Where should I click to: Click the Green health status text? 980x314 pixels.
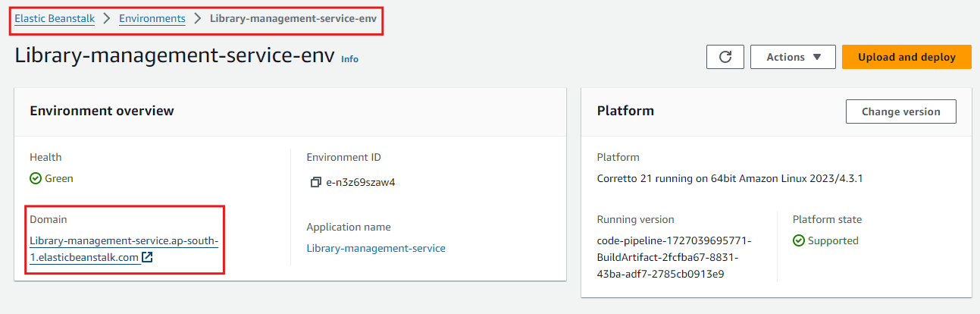tap(59, 179)
